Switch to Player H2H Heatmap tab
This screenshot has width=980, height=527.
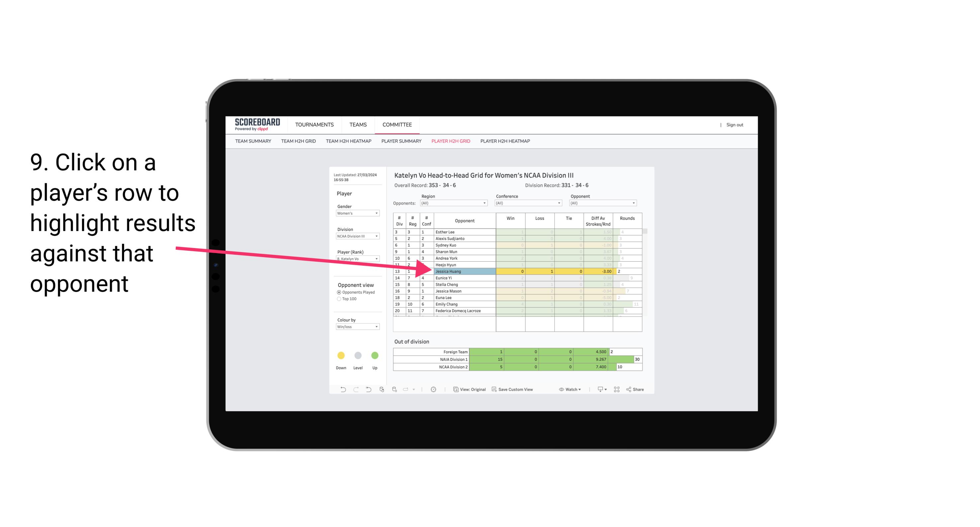[506, 141]
